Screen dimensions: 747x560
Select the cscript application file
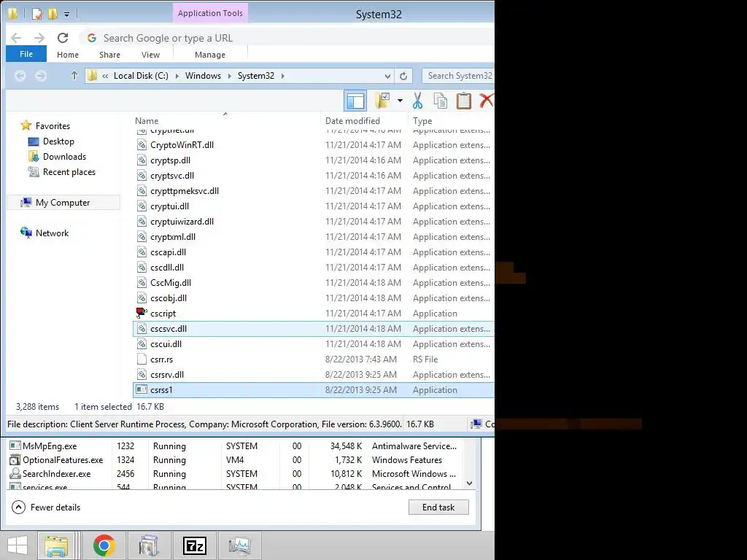point(314,313)
